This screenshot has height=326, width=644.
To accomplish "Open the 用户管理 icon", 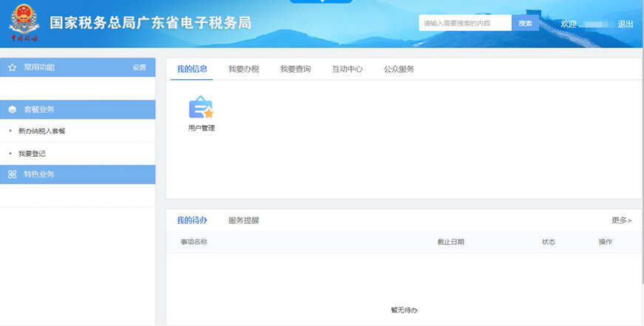I will coord(201,113).
